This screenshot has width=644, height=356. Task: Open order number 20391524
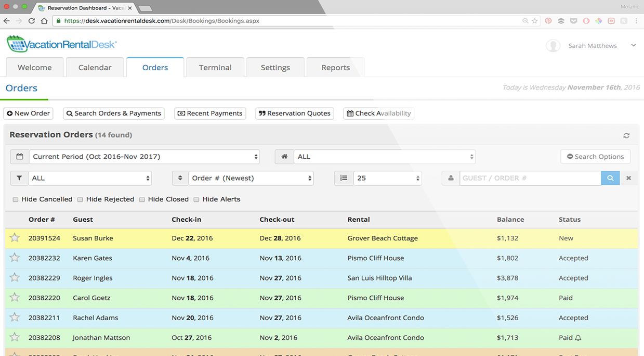[44, 238]
